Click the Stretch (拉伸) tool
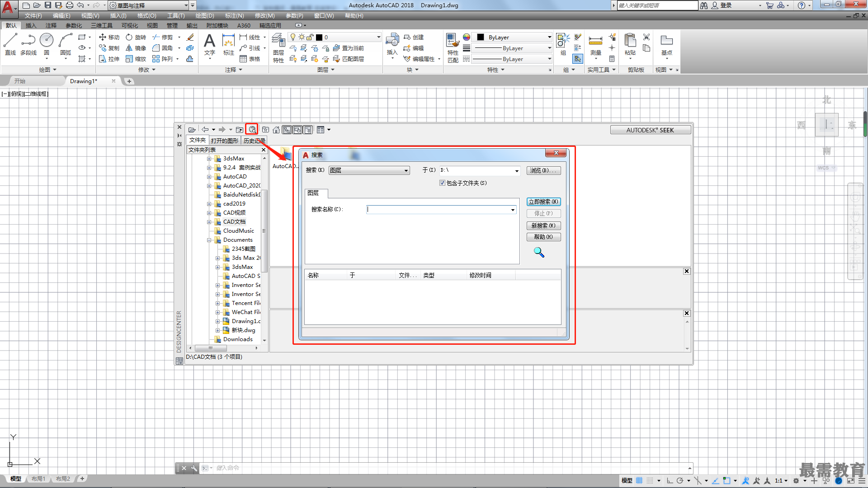The width and height of the screenshot is (868, 488). pyautogui.click(x=109, y=59)
